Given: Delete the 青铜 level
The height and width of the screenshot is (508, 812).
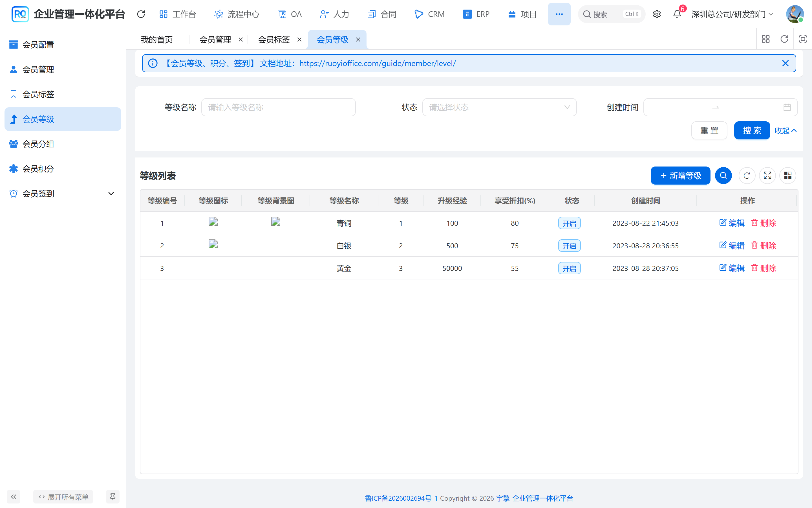Looking at the screenshot, I should pos(763,223).
